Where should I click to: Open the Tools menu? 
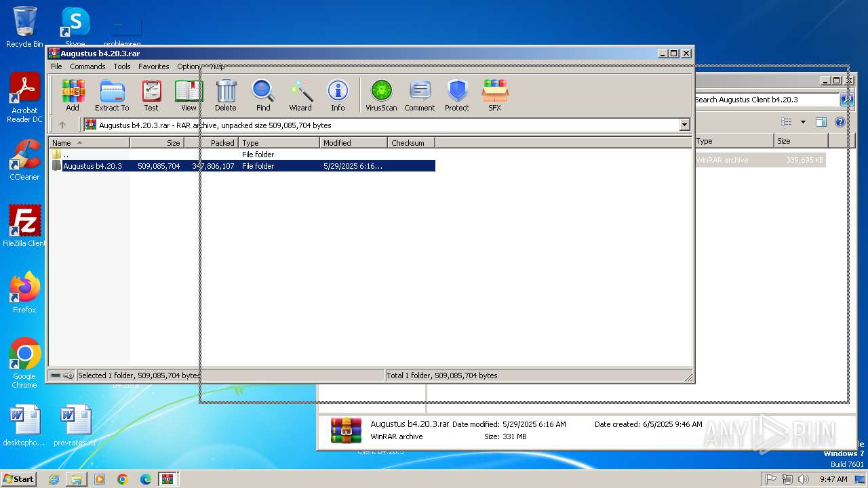click(x=122, y=66)
